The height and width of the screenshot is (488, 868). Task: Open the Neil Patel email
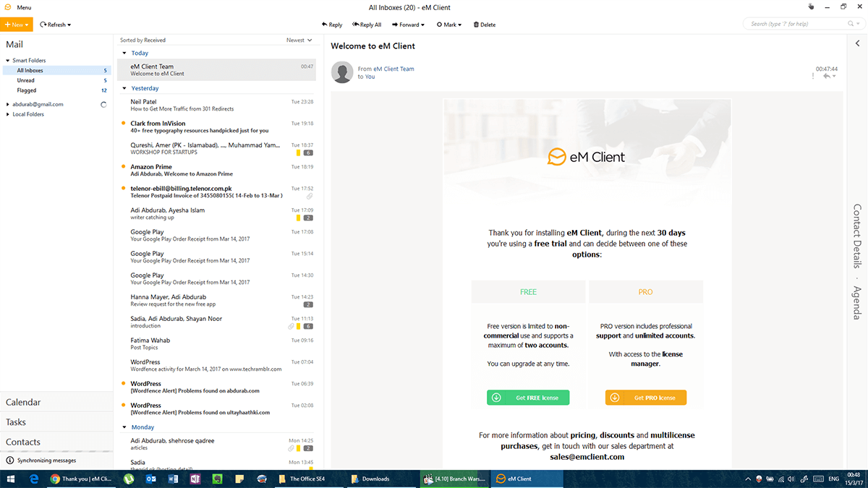217,106
